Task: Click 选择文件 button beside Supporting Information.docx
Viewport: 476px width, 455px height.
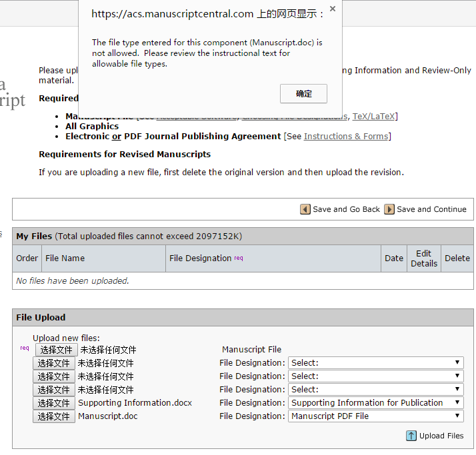Action: [x=54, y=403]
